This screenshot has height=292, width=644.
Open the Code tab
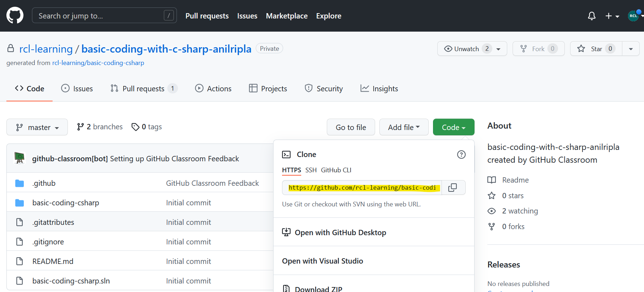(29, 88)
